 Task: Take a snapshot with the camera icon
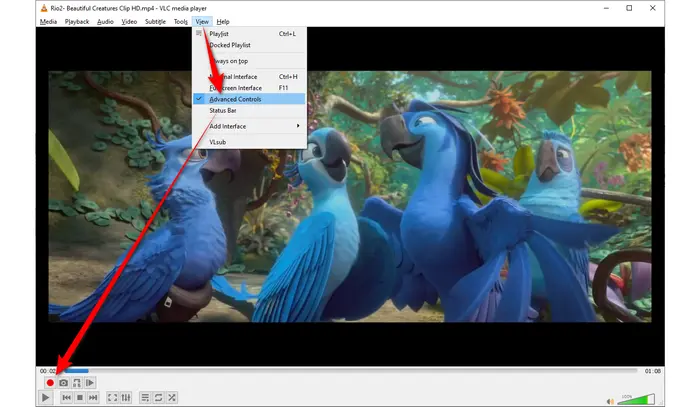pos(64,383)
